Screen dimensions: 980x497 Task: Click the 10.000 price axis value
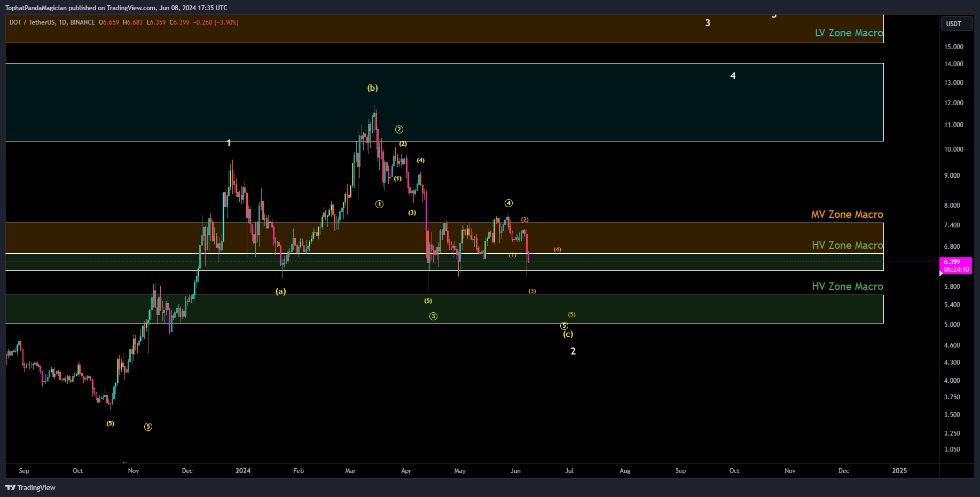point(954,149)
